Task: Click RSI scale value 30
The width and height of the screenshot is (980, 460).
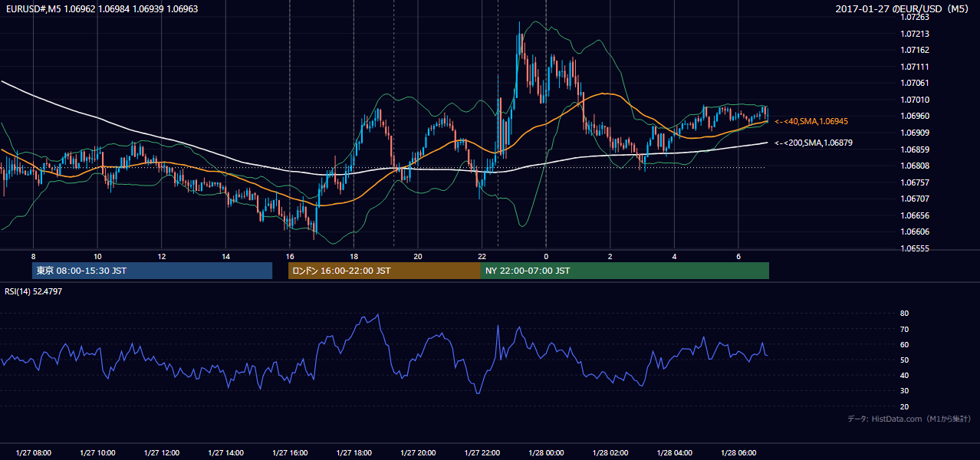Action: tap(904, 391)
